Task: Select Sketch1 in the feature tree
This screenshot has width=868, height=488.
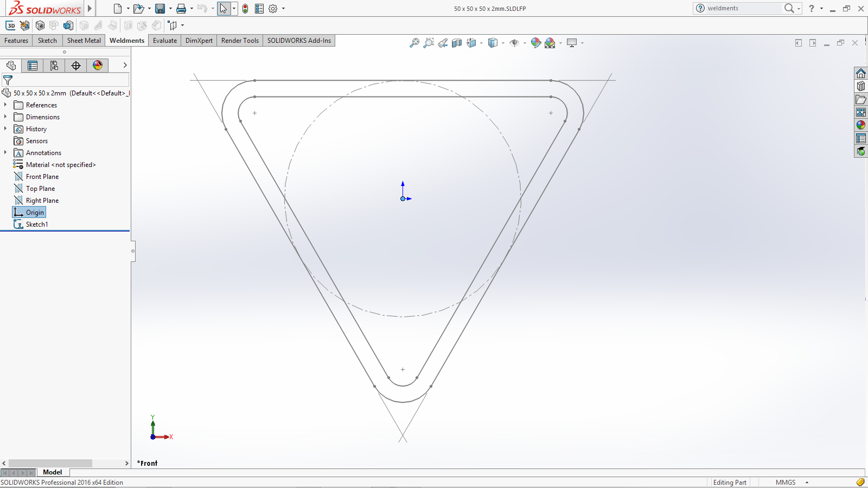Action: pyautogui.click(x=36, y=224)
